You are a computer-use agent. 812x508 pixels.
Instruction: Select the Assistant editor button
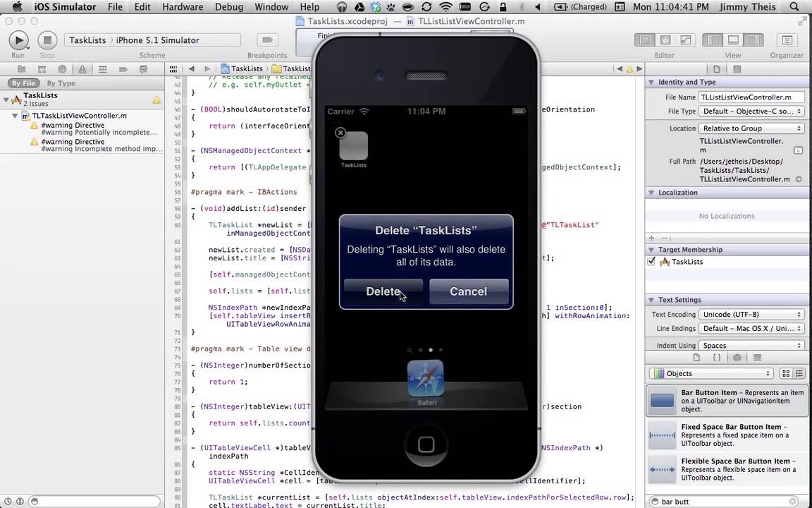click(x=665, y=40)
